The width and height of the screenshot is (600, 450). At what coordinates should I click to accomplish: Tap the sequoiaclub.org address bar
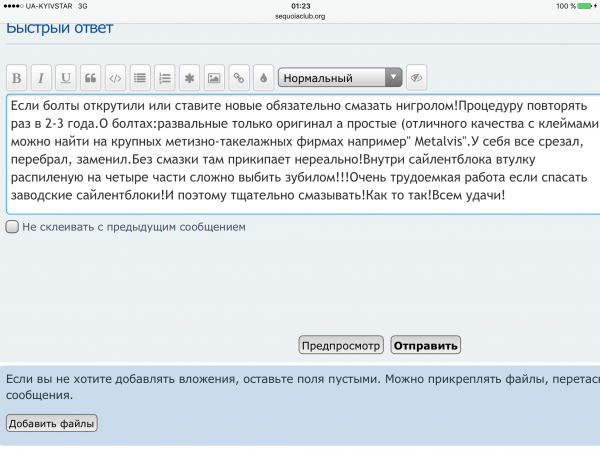300,16
